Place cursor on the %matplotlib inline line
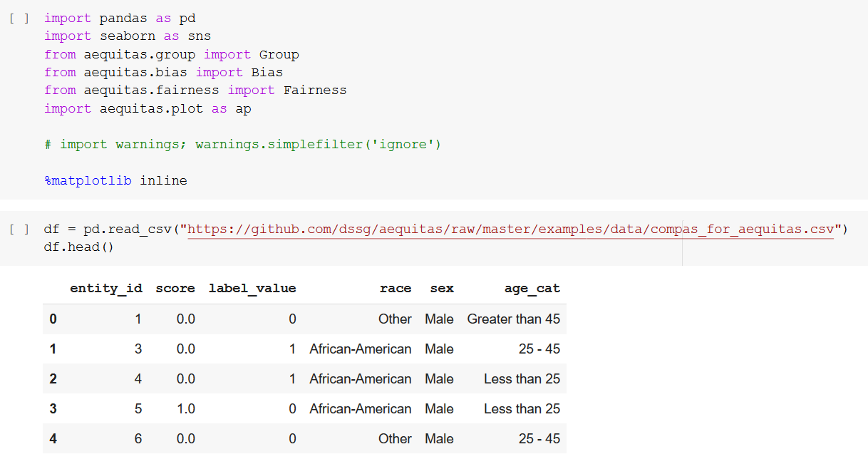 115,181
